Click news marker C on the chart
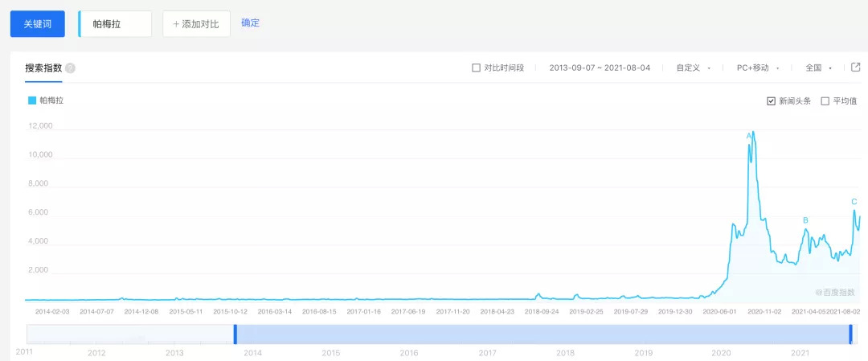The width and height of the screenshot is (868, 361). pos(854,202)
